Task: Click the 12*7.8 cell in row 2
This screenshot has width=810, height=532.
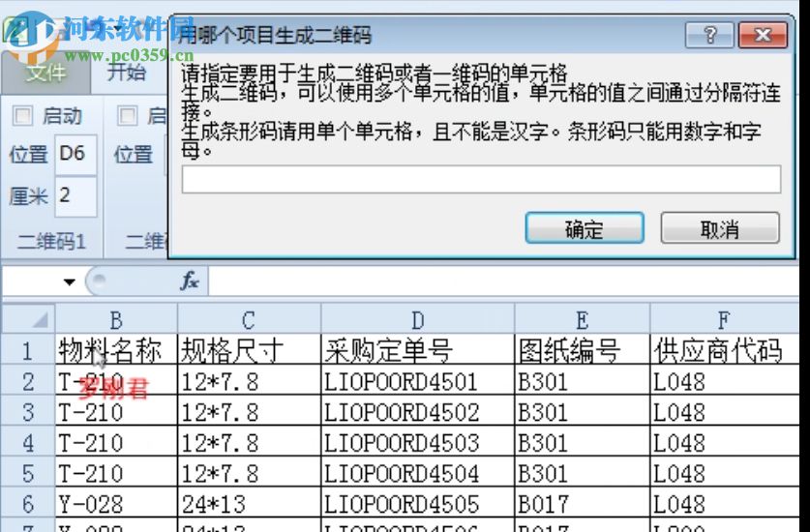Action: pyautogui.click(x=249, y=381)
